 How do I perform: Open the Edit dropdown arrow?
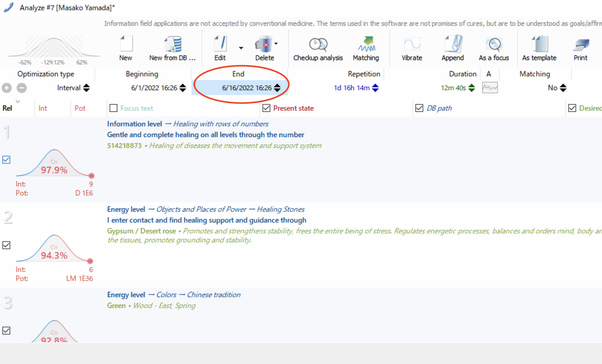coord(241,48)
